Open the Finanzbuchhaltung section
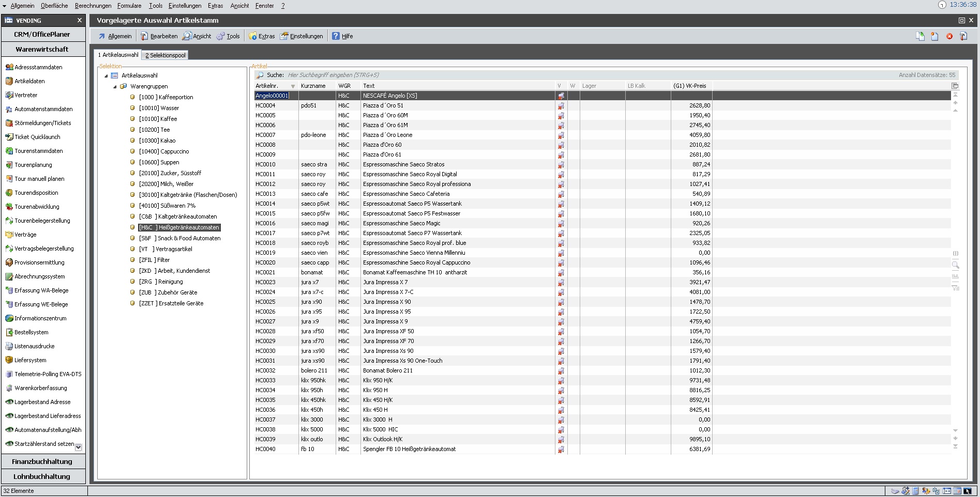Screen dimensions: 980x497 [42, 461]
